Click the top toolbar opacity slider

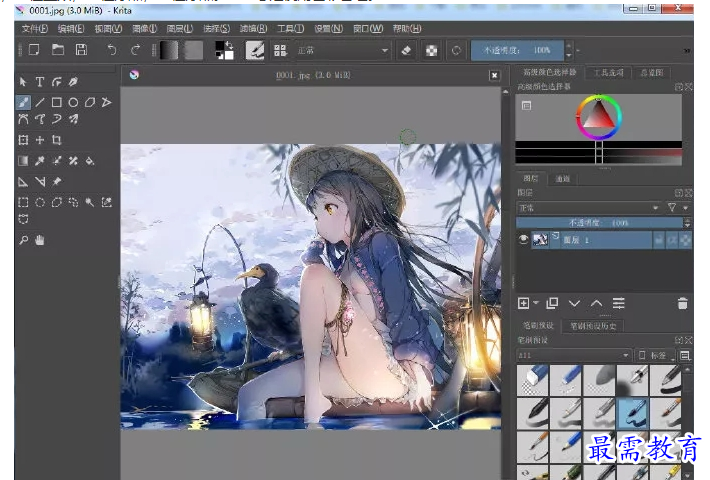pyautogui.click(x=518, y=50)
